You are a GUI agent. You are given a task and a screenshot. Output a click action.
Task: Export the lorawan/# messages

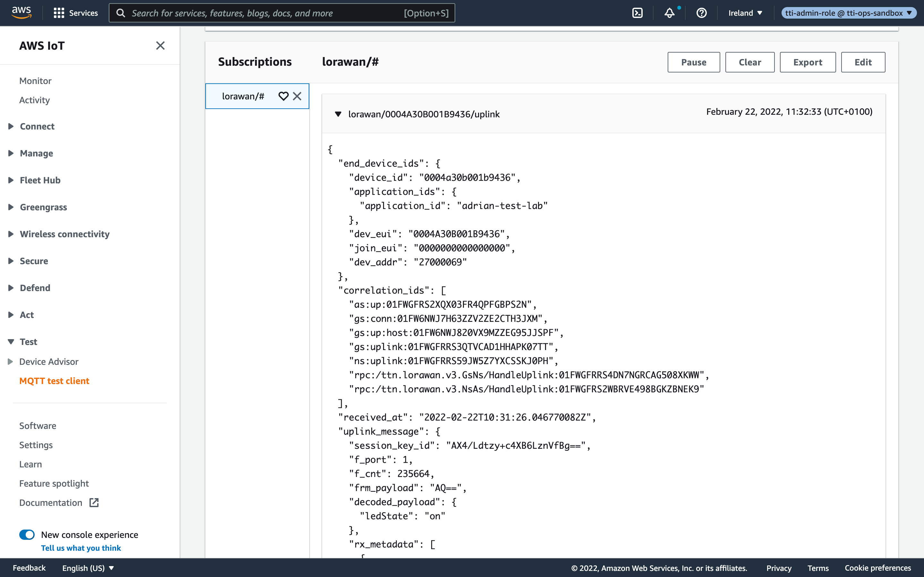pyautogui.click(x=807, y=62)
